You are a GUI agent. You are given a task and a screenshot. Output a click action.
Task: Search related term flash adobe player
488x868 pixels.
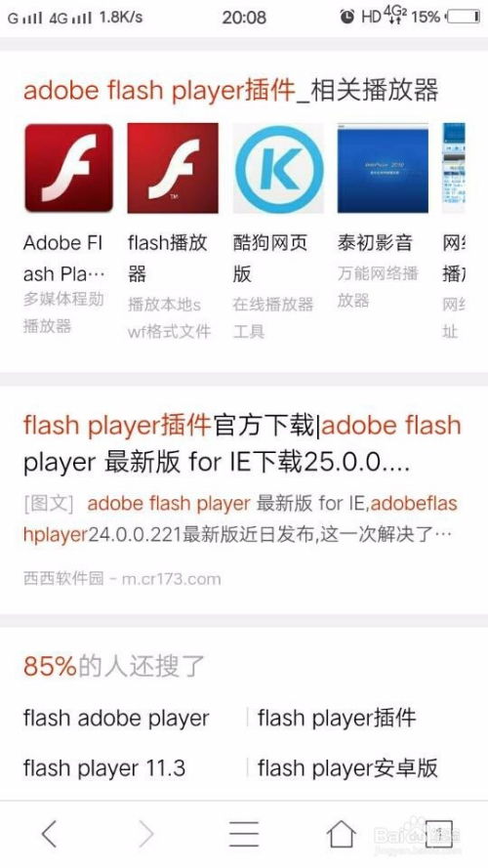116,718
